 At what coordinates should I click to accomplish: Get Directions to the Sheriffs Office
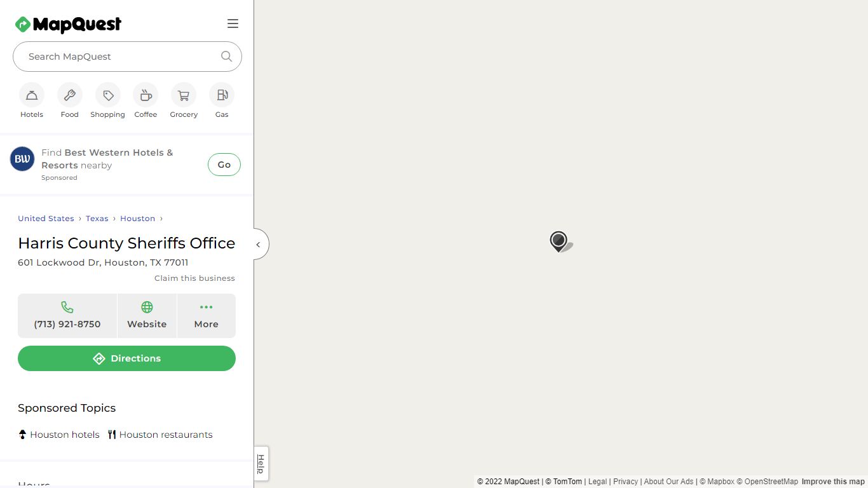[126, 358]
